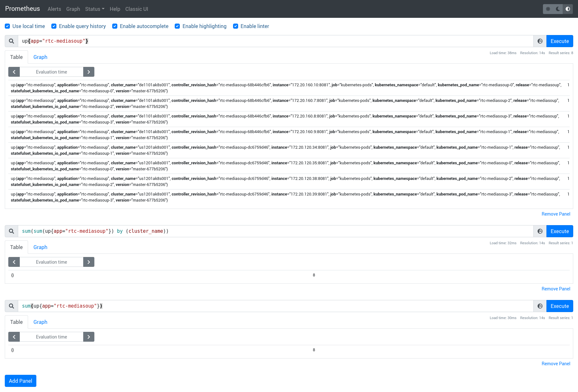Open metrics explorer in the bottom query panel

[540, 306]
